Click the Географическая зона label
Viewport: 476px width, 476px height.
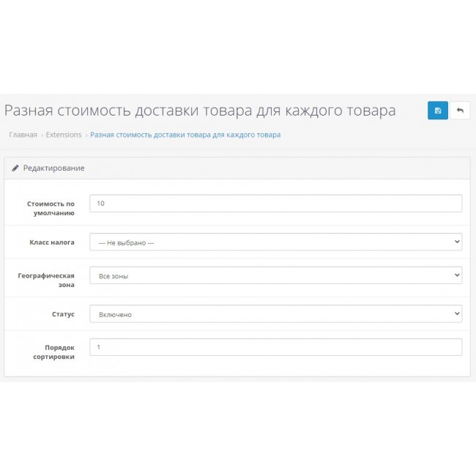click(45, 280)
